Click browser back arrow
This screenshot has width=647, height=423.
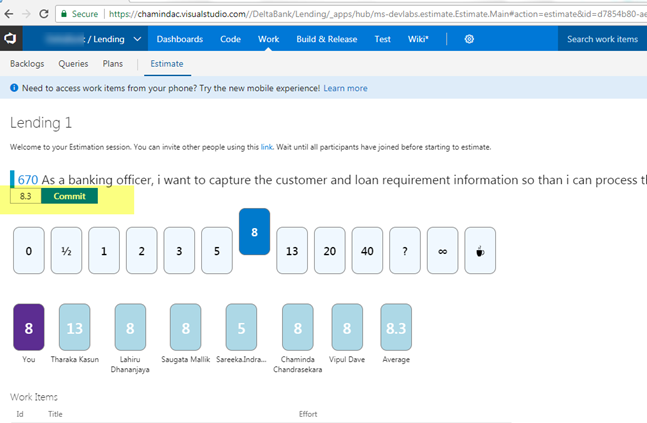click(x=9, y=14)
